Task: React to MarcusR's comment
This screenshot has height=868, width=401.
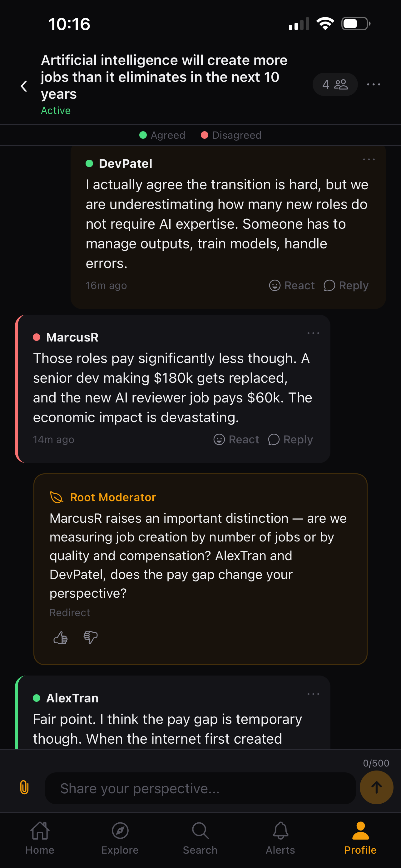Action: click(236, 439)
